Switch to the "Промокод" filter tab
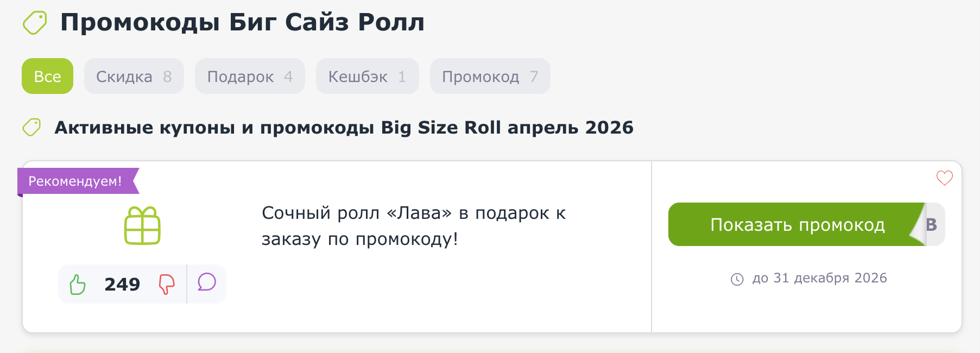The height and width of the screenshot is (353, 980). click(489, 76)
